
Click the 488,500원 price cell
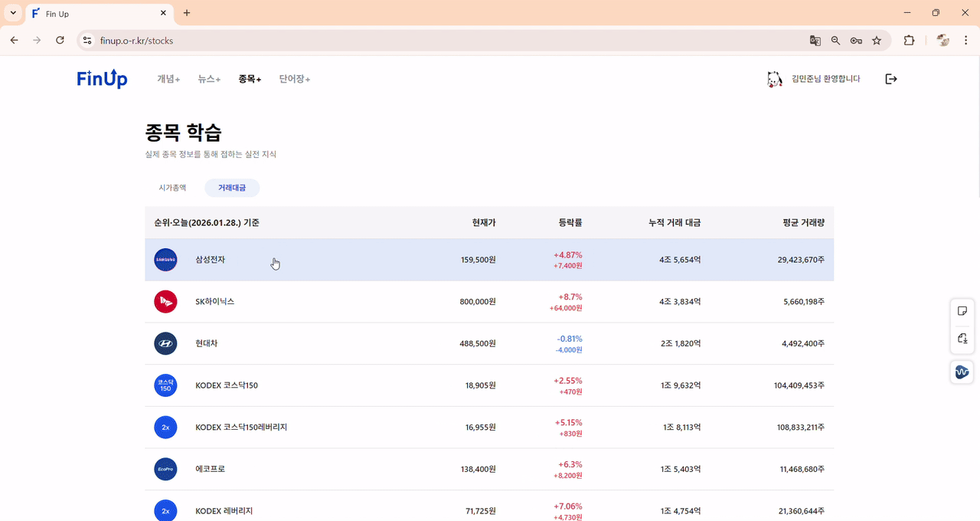[x=478, y=343]
